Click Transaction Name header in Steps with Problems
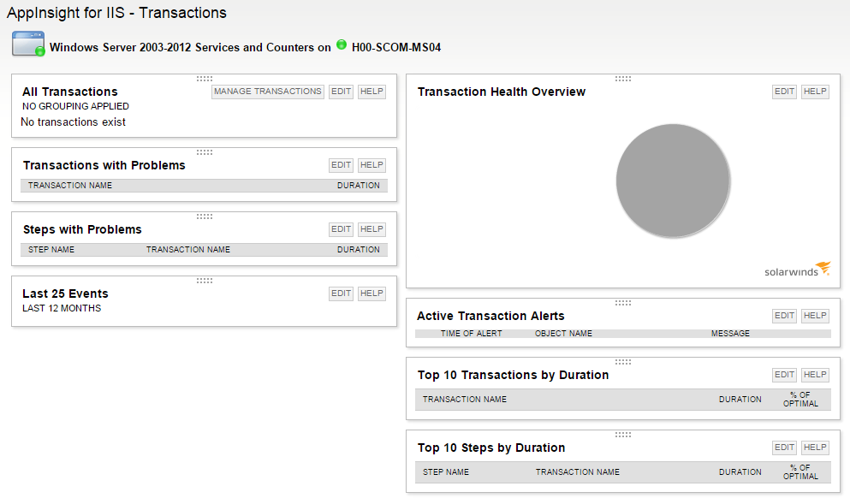850x504 pixels. click(188, 250)
